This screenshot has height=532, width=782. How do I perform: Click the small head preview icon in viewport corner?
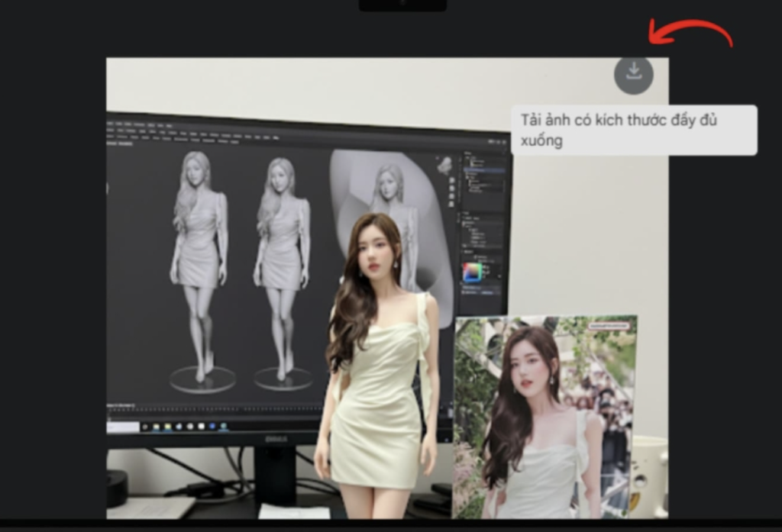pyautogui.click(x=444, y=164)
